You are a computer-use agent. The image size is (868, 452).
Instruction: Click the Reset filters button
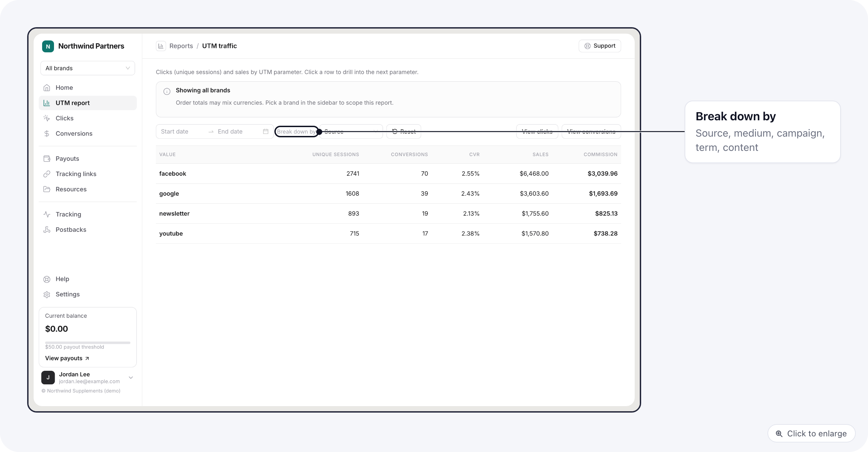tap(404, 132)
